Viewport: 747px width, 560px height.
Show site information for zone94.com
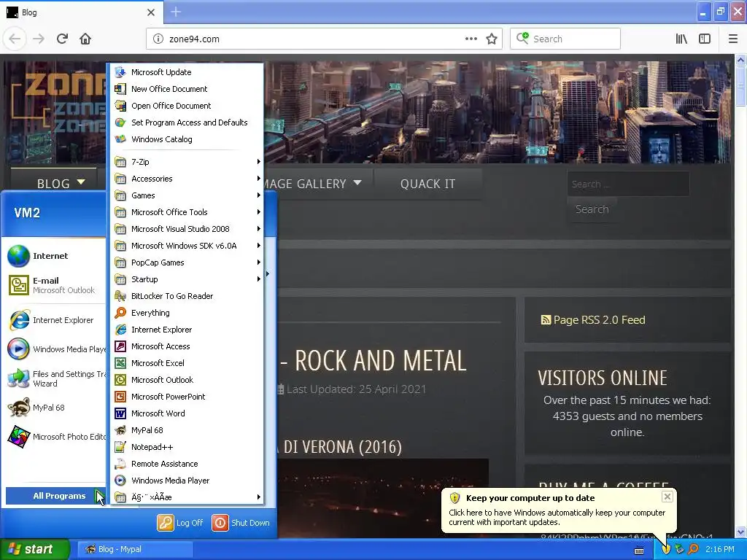click(x=158, y=39)
